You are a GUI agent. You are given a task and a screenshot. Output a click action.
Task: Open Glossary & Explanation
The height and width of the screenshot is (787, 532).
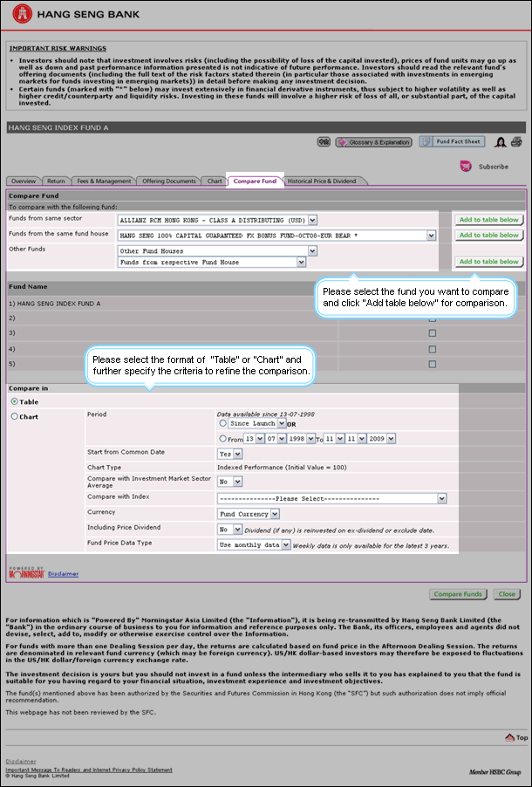click(373, 142)
